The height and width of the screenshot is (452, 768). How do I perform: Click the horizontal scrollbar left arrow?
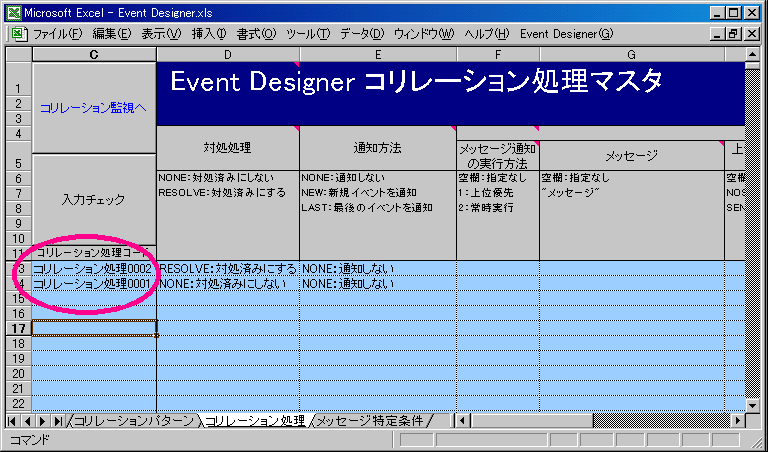[x=462, y=420]
